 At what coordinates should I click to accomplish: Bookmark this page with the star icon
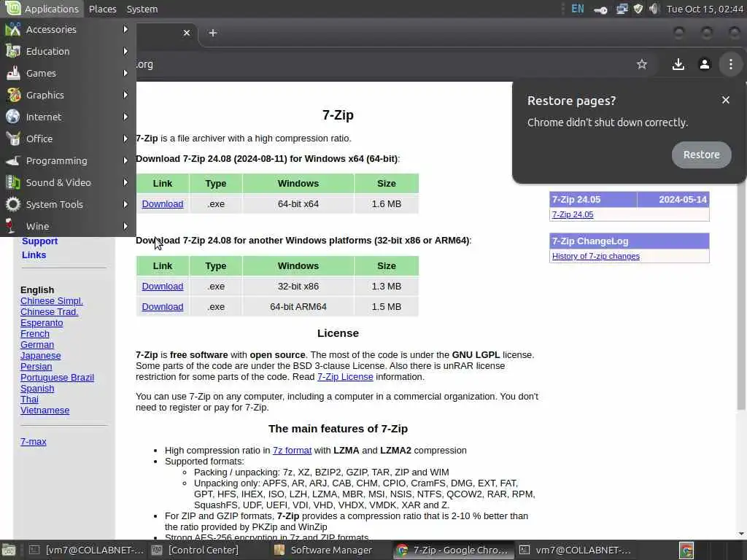click(x=642, y=64)
